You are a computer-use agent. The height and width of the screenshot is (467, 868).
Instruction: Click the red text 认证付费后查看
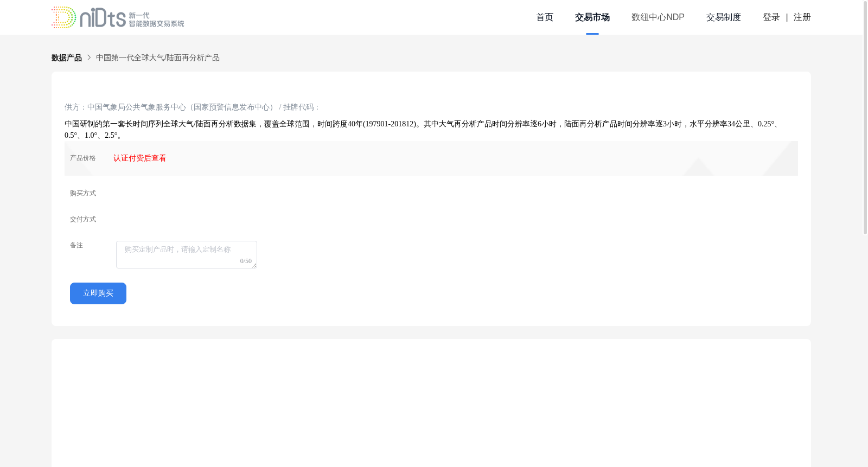(x=140, y=158)
